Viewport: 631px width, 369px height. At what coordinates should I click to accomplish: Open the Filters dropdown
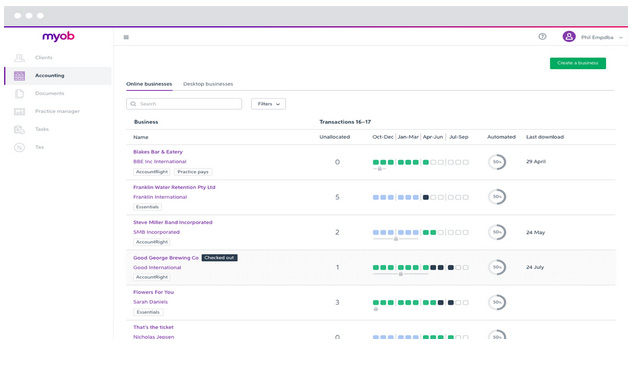268,104
